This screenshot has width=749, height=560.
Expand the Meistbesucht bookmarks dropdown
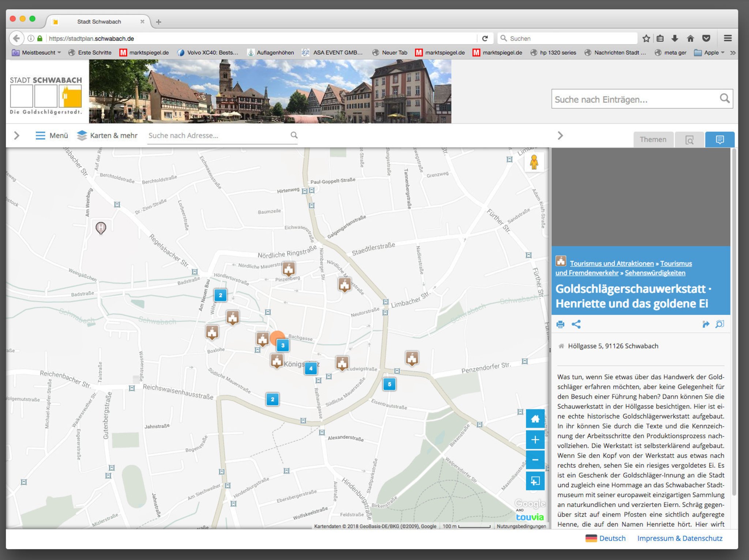tap(38, 52)
